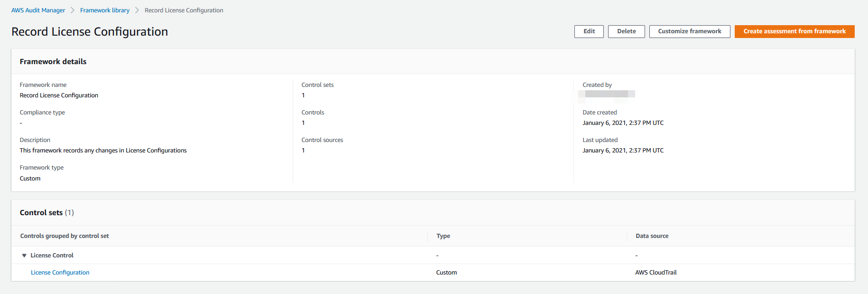Click the Edit button
Viewport: 868px width, 294px height.
(589, 31)
